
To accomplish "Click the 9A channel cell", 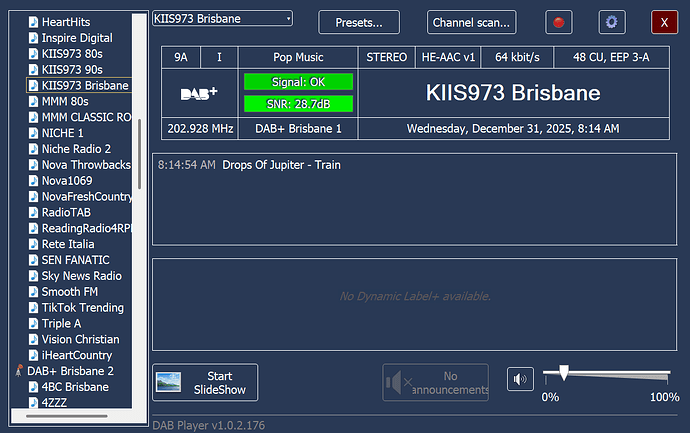I will pos(181,57).
